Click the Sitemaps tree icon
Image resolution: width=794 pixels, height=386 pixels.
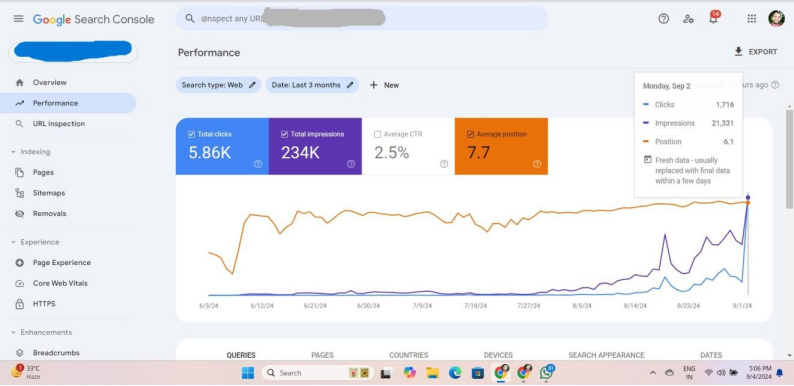coord(19,193)
